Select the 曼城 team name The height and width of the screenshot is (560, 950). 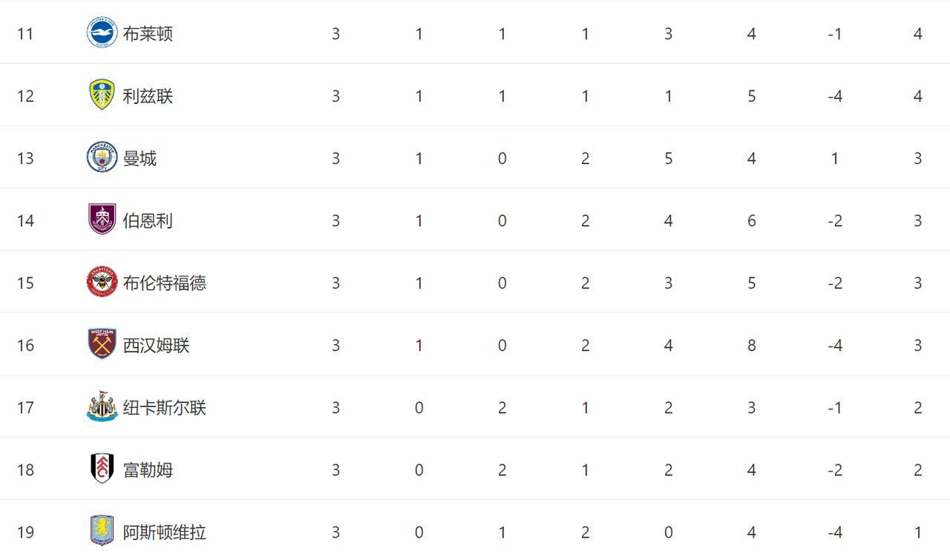point(140,159)
